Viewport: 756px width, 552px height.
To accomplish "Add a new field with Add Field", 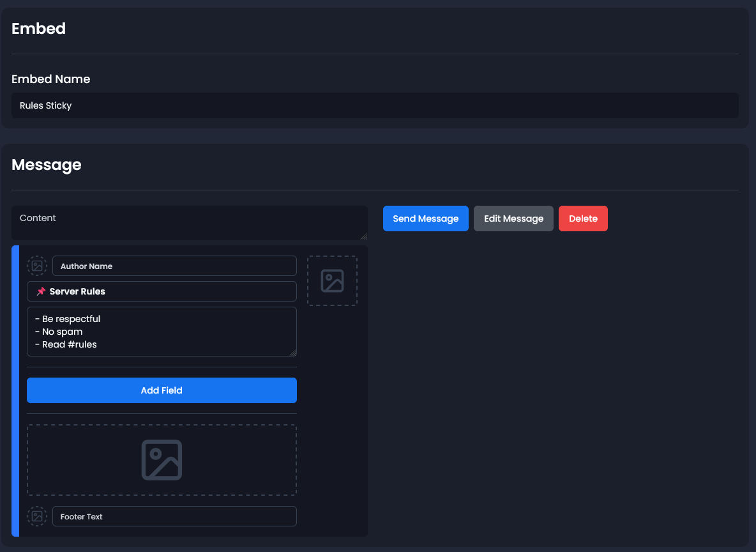I will 162,390.
